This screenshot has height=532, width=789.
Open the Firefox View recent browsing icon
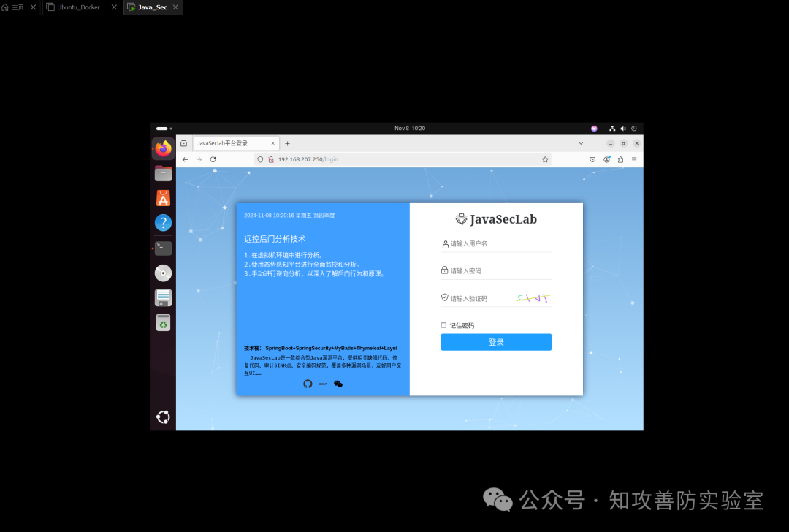point(183,143)
